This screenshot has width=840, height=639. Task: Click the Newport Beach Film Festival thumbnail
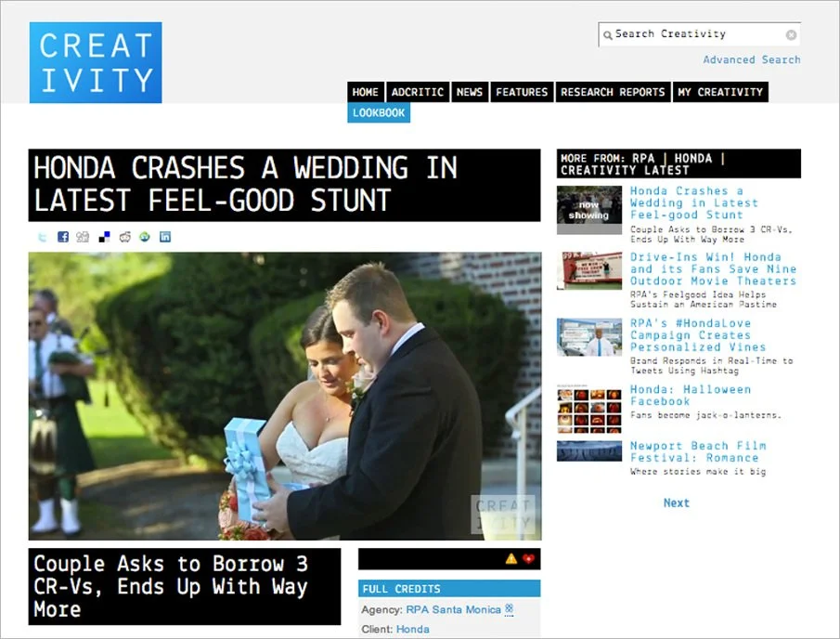coord(589,450)
